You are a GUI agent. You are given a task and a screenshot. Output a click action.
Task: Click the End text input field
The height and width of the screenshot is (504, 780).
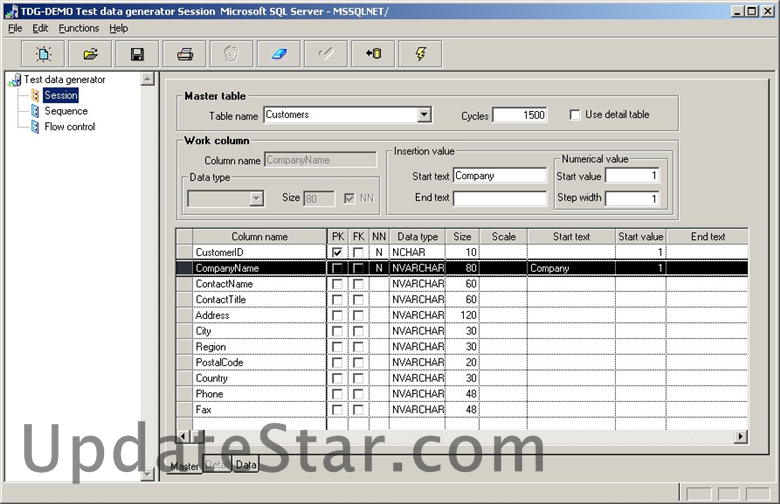(x=500, y=198)
